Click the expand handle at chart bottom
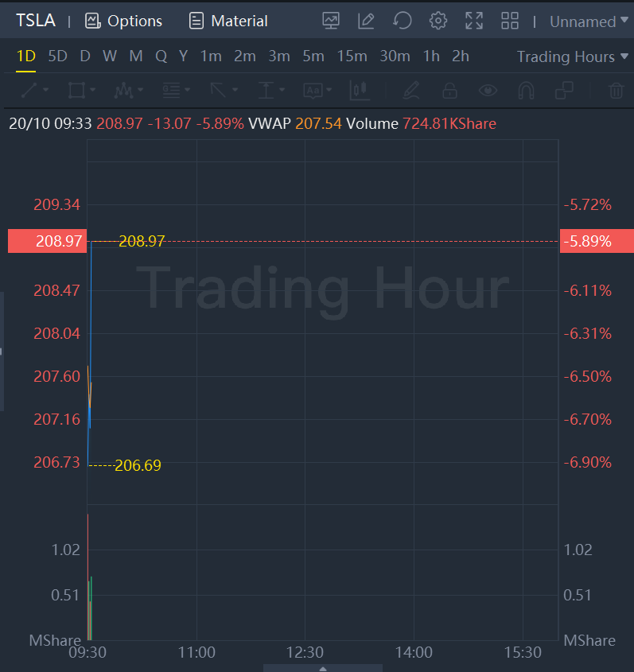 tap(322, 668)
